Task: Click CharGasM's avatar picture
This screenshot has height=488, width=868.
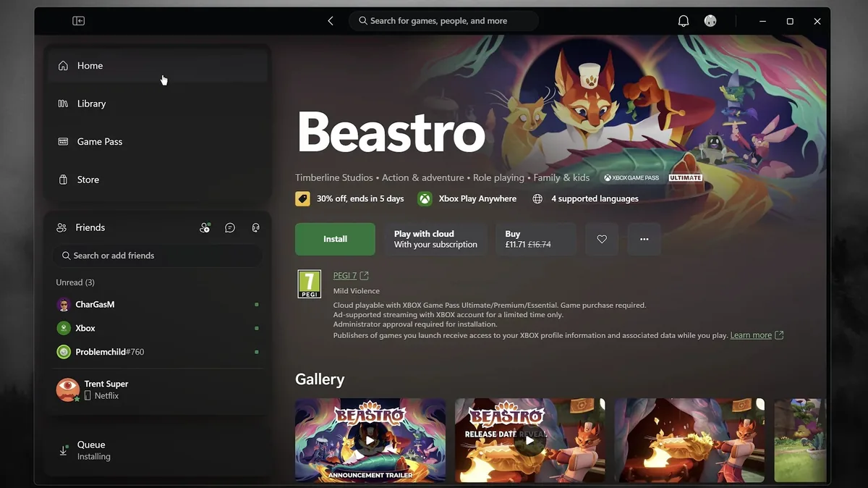Action: click(64, 305)
